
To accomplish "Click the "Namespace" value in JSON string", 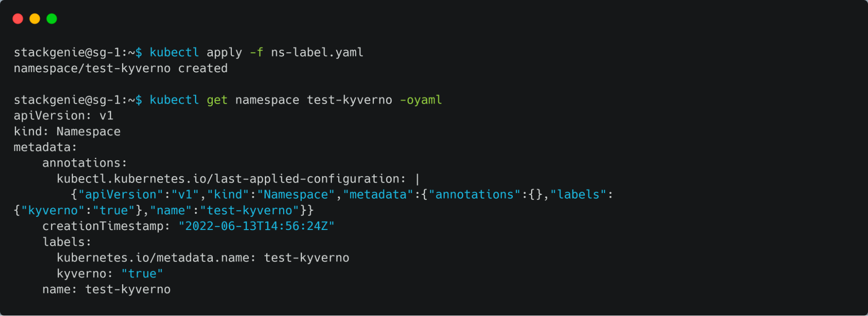I will (296, 195).
